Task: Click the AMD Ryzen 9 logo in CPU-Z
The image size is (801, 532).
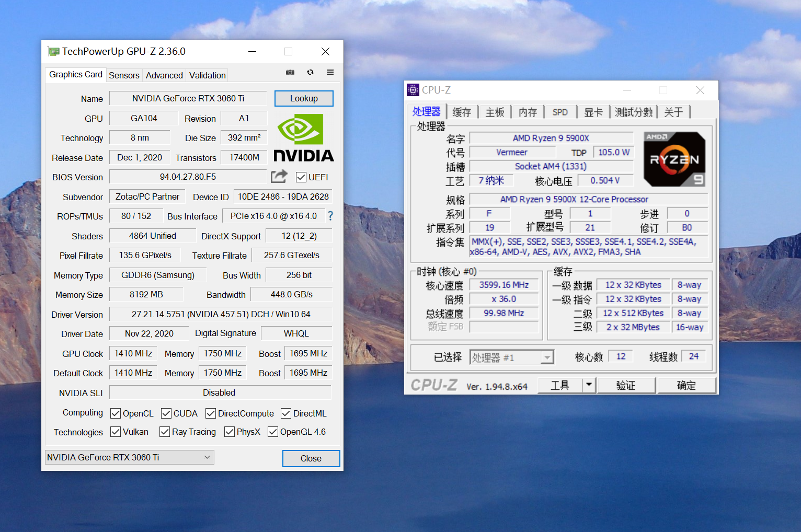Action: (674, 158)
